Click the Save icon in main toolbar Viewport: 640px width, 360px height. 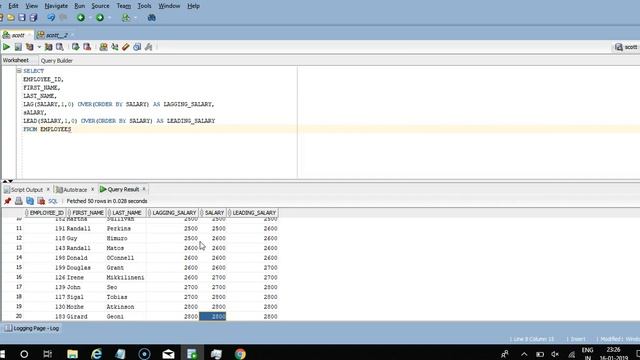tap(22, 18)
